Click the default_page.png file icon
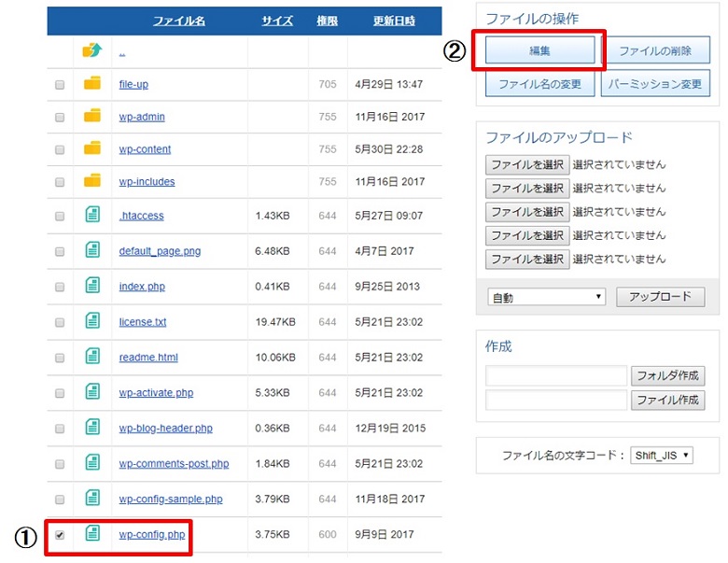The image size is (728, 563). click(x=92, y=249)
